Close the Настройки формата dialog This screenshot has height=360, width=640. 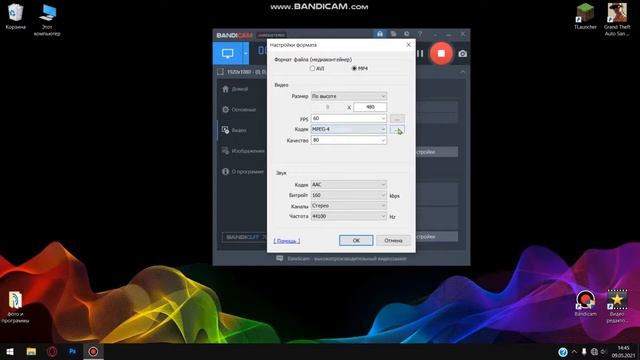click(x=408, y=44)
